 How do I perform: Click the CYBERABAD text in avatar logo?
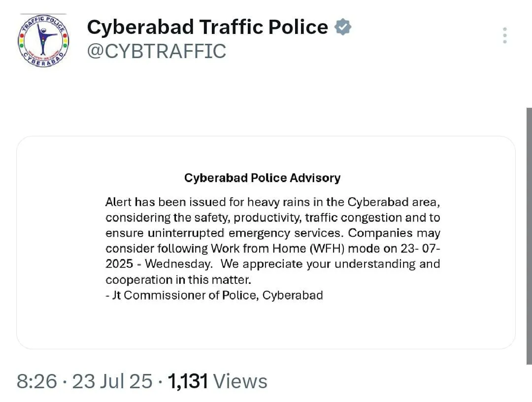pyautogui.click(x=43, y=61)
